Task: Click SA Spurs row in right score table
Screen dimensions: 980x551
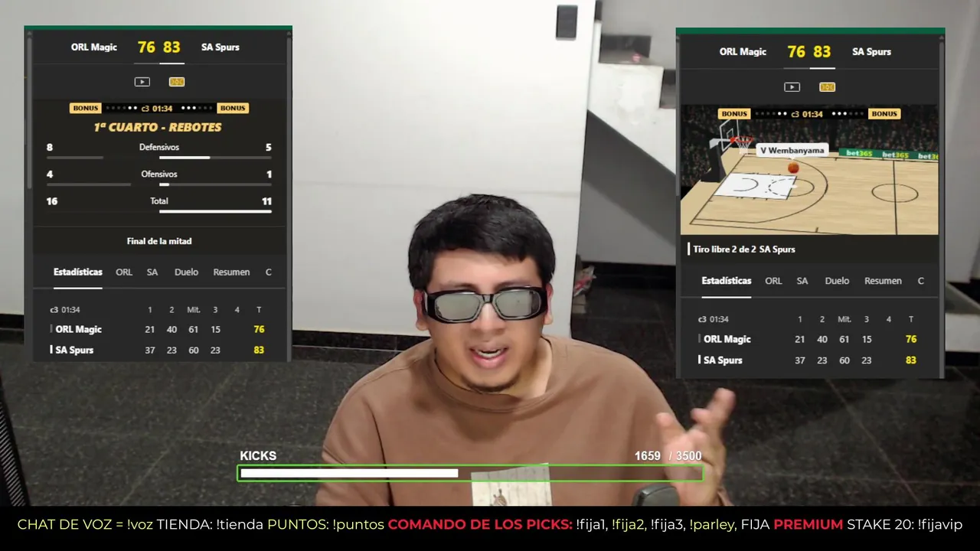Action: (808, 360)
